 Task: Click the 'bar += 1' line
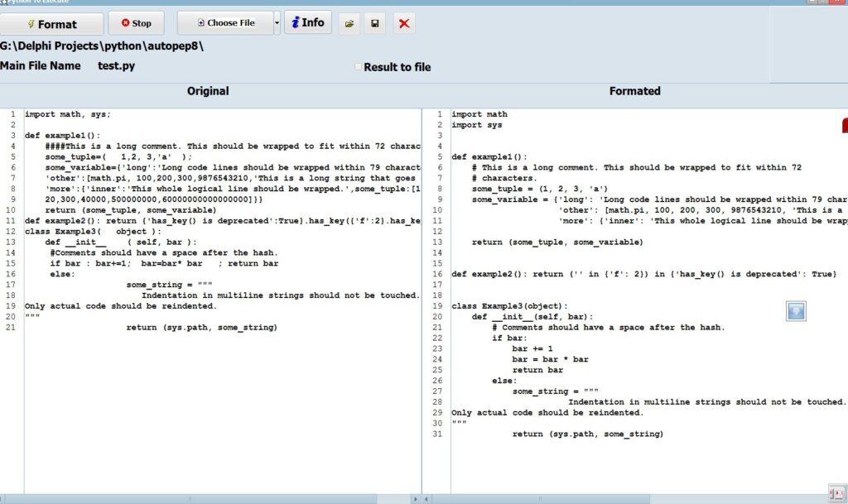click(532, 349)
